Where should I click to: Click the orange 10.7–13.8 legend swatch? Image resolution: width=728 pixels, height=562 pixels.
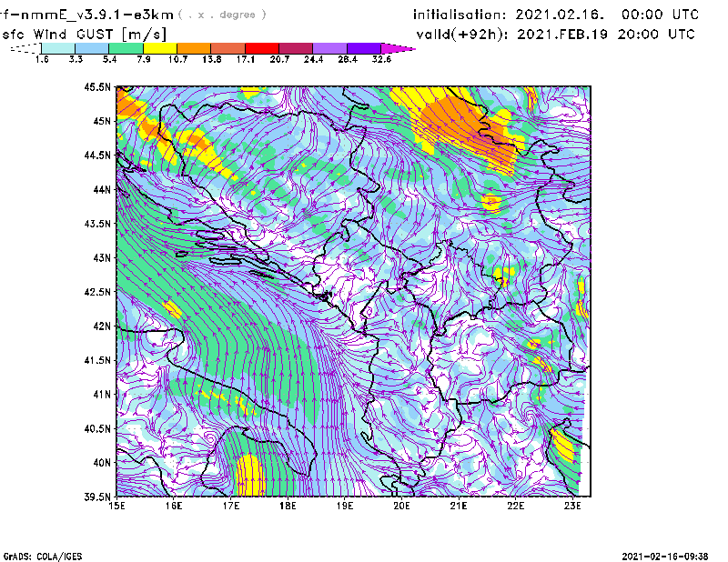coord(194,48)
